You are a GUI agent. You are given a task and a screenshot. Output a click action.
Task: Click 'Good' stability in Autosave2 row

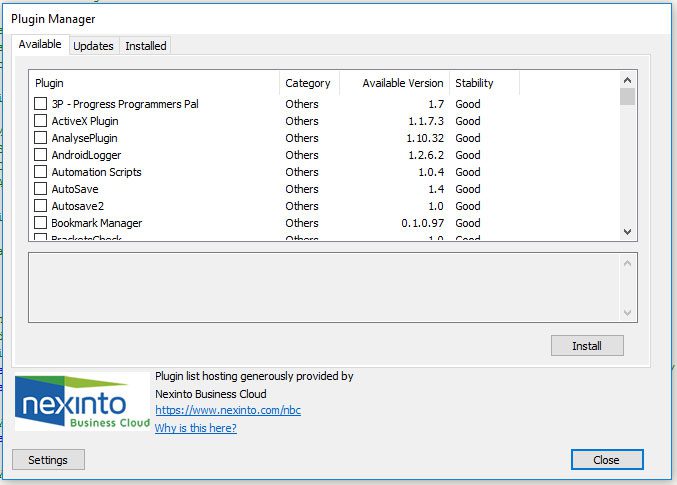[468, 206]
